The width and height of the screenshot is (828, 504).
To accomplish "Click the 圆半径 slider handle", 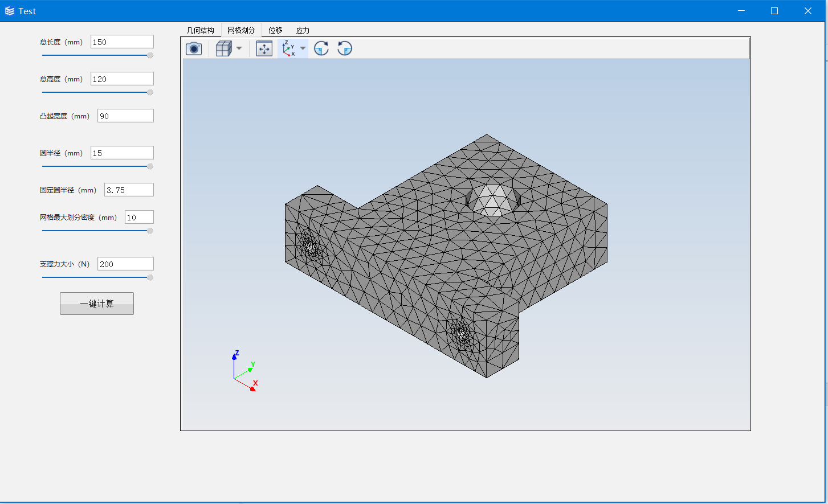I will click(x=150, y=166).
